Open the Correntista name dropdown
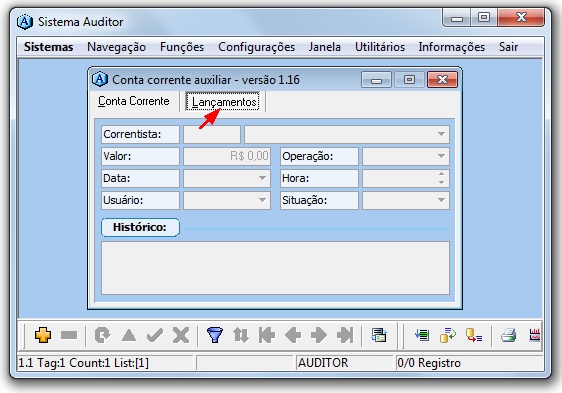 441,134
